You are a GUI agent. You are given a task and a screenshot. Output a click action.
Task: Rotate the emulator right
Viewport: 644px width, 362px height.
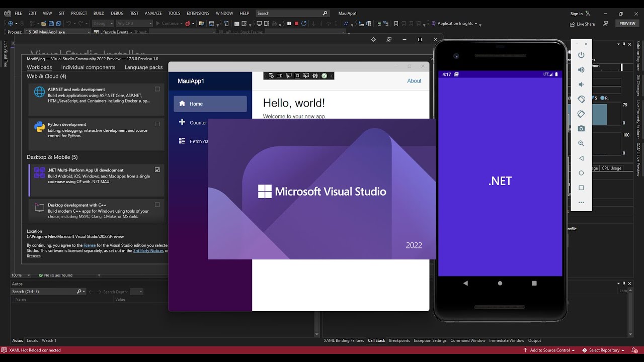tap(581, 114)
